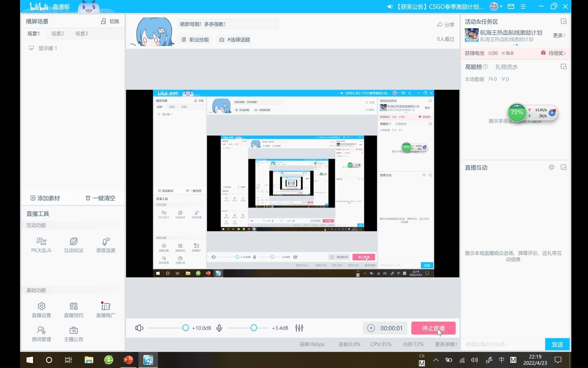Click the recording button beside timer

(x=371, y=328)
